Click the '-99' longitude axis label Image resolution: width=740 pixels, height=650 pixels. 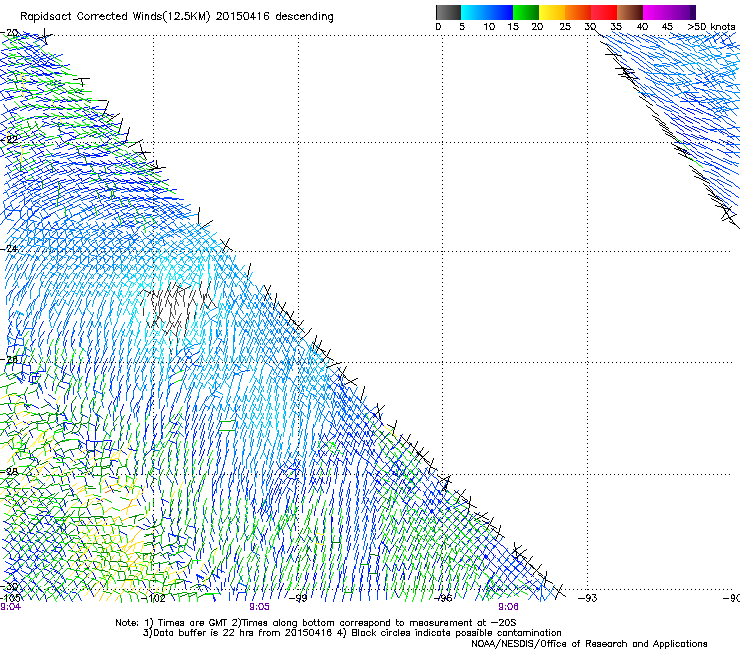point(298,598)
